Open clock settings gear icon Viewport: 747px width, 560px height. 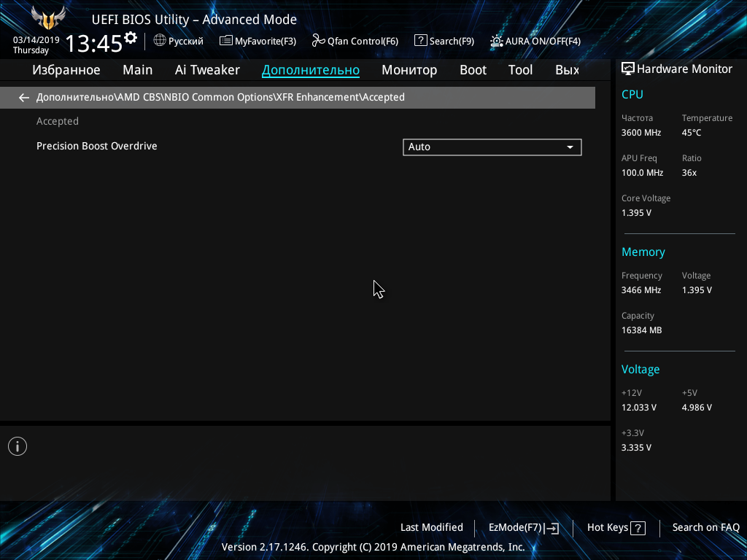(x=131, y=38)
